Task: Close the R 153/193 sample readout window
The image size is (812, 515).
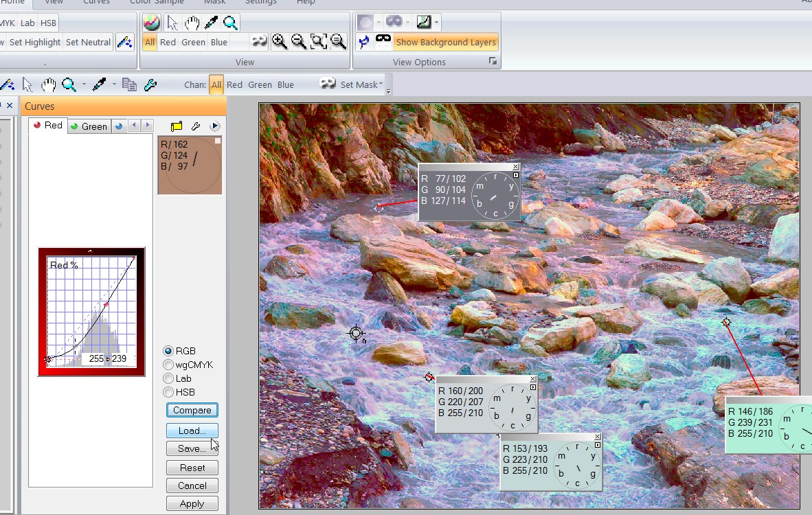Action: point(598,437)
